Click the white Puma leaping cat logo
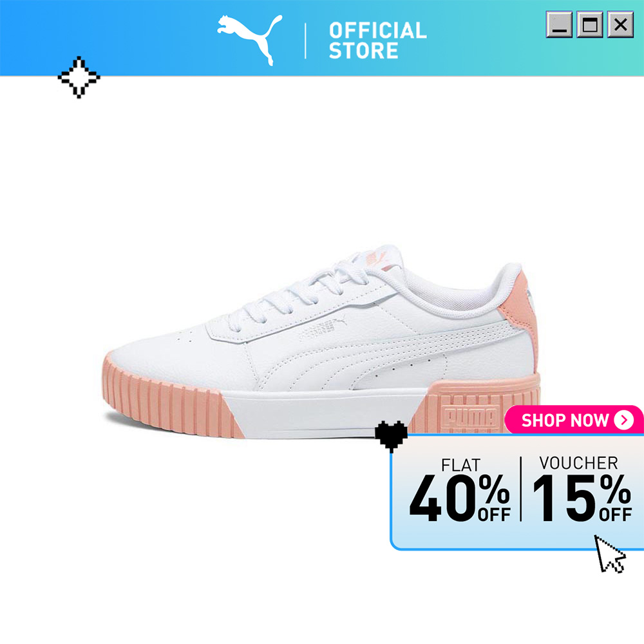This screenshot has width=644, height=644. (250, 40)
